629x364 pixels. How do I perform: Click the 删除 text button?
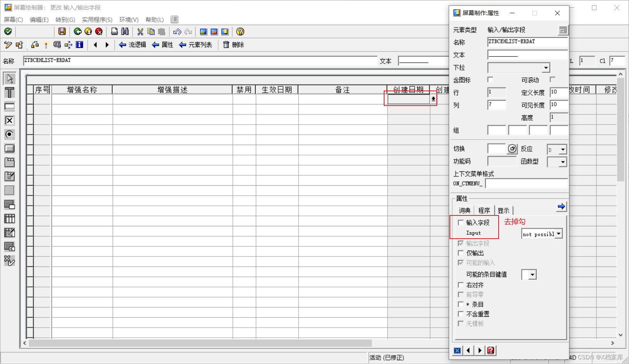[x=238, y=45]
